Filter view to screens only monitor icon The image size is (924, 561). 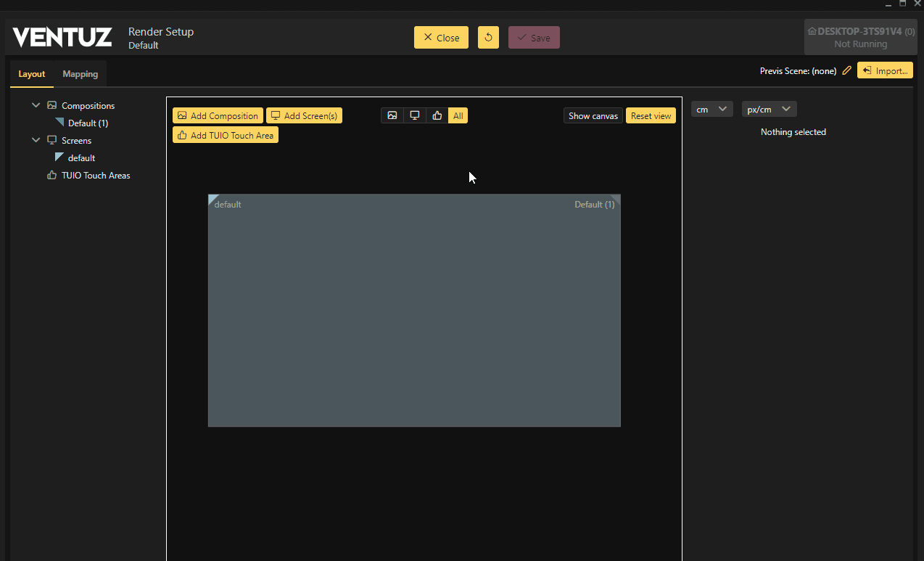click(415, 115)
